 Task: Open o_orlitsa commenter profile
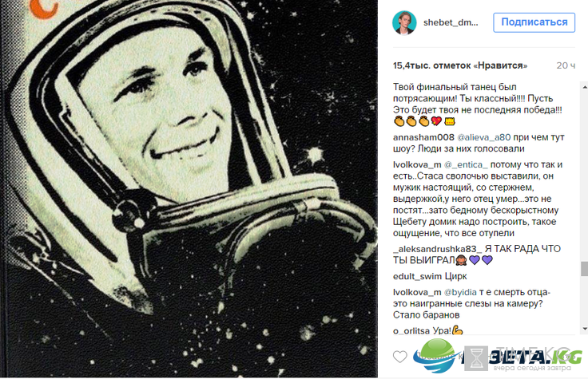(x=411, y=330)
